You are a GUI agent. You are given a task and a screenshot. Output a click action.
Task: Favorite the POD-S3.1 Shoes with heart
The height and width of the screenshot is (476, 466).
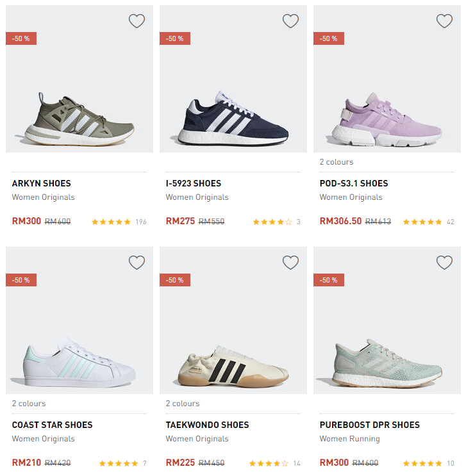444,21
